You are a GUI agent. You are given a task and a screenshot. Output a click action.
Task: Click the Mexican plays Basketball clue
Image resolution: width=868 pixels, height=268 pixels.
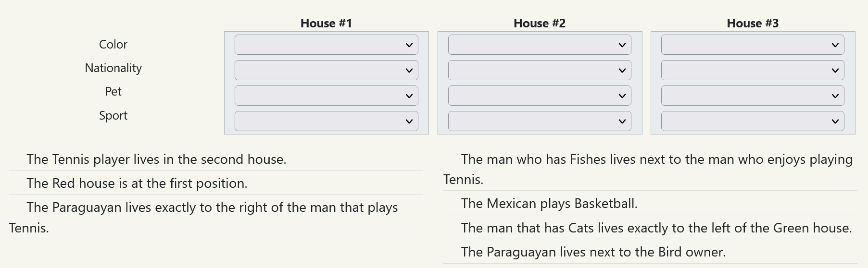[x=549, y=204]
